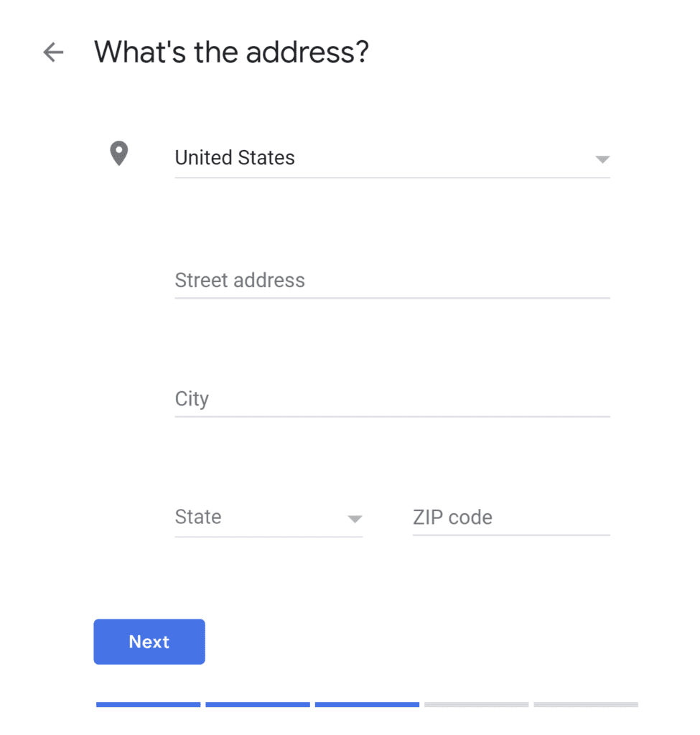Viewport: 700px width, 735px height.
Task: Click the State dropdown arrow
Action: pyautogui.click(x=355, y=519)
